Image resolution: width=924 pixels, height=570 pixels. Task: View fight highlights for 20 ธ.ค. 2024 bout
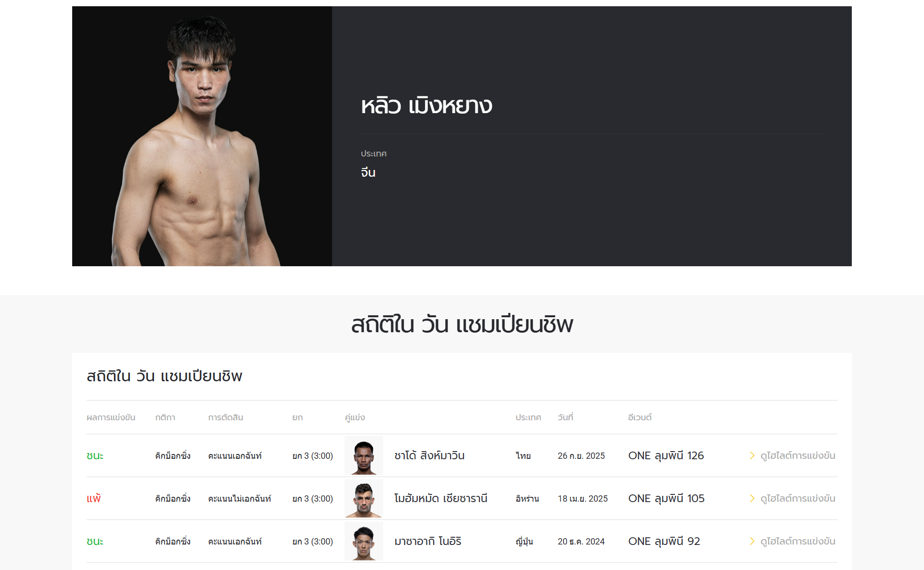793,541
